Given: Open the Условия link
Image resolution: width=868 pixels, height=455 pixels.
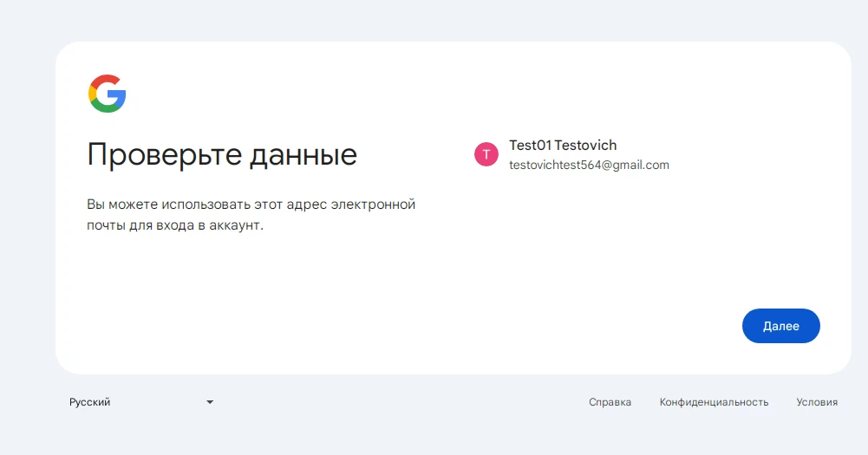Looking at the screenshot, I should pyautogui.click(x=817, y=402).
